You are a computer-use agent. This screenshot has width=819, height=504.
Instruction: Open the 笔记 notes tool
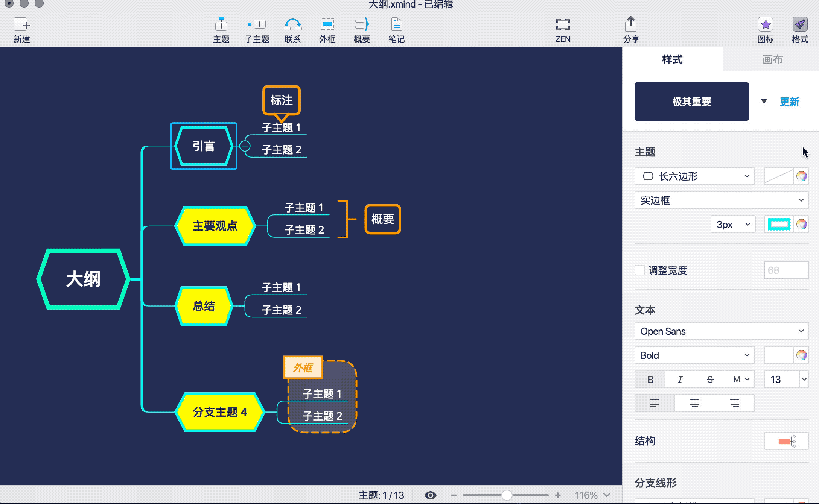pyautogui.click(x=396, y=29)
